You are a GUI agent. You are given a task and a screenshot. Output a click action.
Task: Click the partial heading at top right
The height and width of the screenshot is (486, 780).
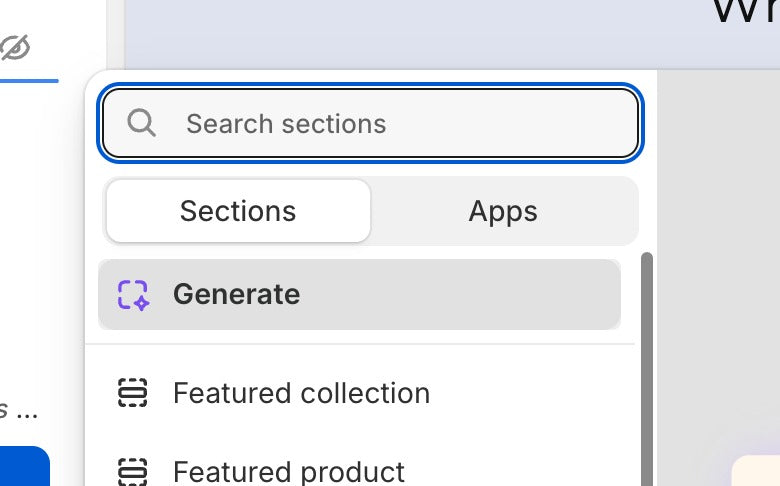745,12
